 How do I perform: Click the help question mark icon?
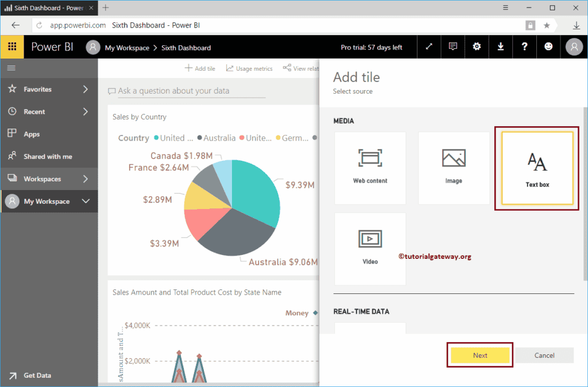(524, 47)
